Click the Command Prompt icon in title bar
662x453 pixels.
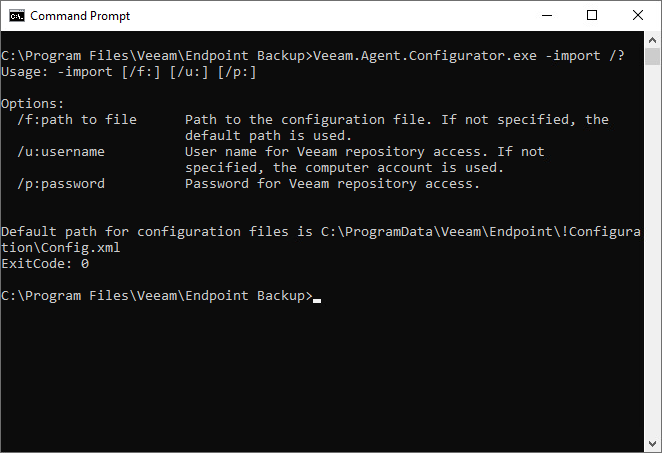click(x=15, y=16)
